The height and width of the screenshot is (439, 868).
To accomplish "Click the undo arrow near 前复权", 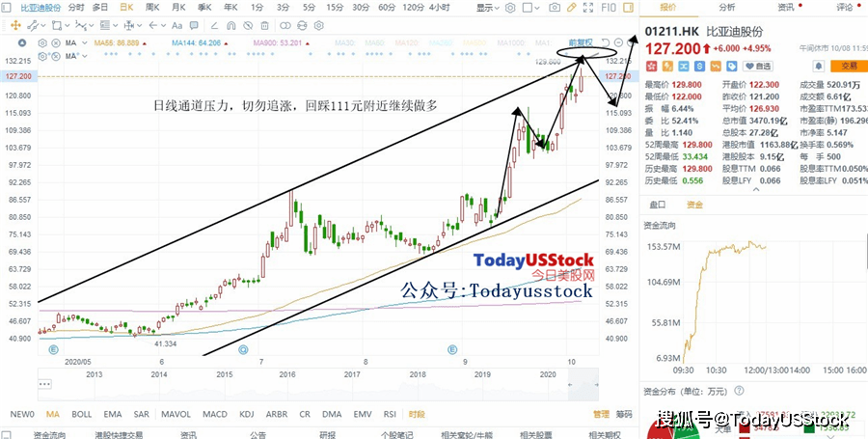I will pyautogui.click(x=606, y=42).
